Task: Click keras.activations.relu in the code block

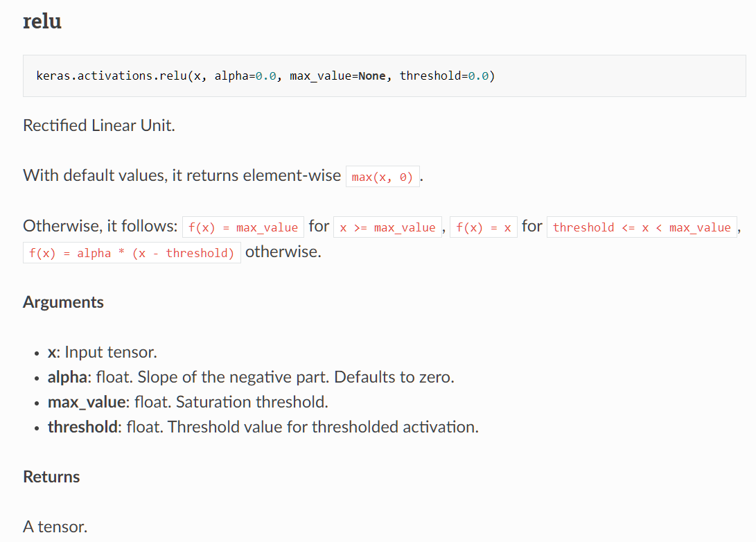Action: pyautogui.click(x=112, y=76)
